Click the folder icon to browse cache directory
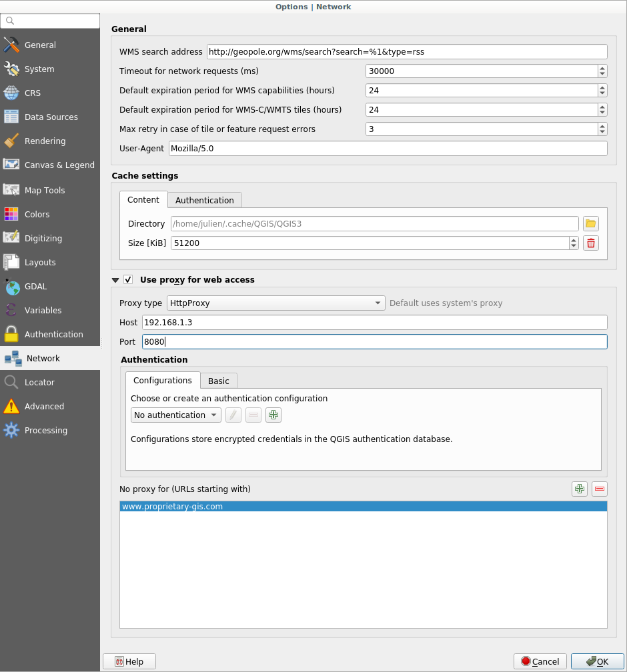Screen dimensions: 627x672 [590, 223]
